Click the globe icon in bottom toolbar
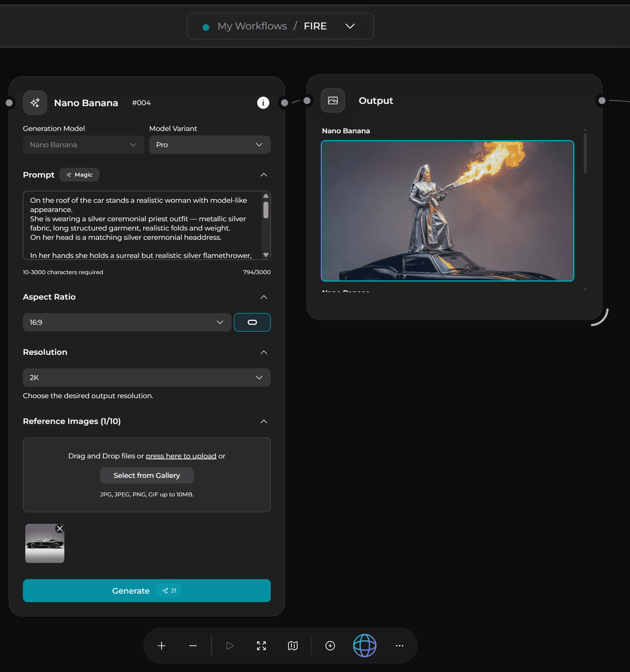Viewport: 630px width, 672px height. coord(365,645)
